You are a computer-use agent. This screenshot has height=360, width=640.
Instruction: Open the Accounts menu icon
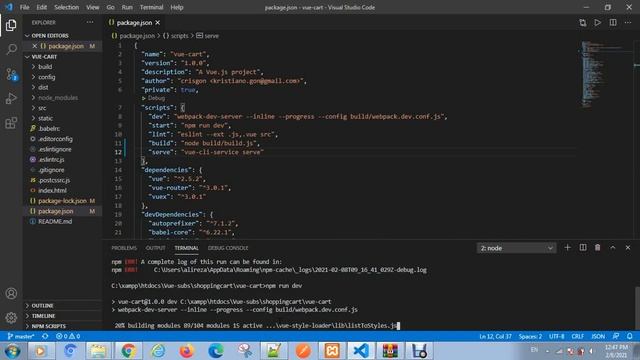click(11, 293)
